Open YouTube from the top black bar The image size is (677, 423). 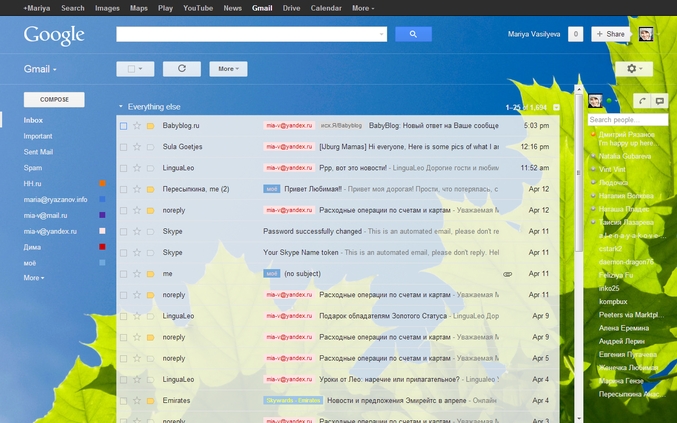click(x=197, y=7)
